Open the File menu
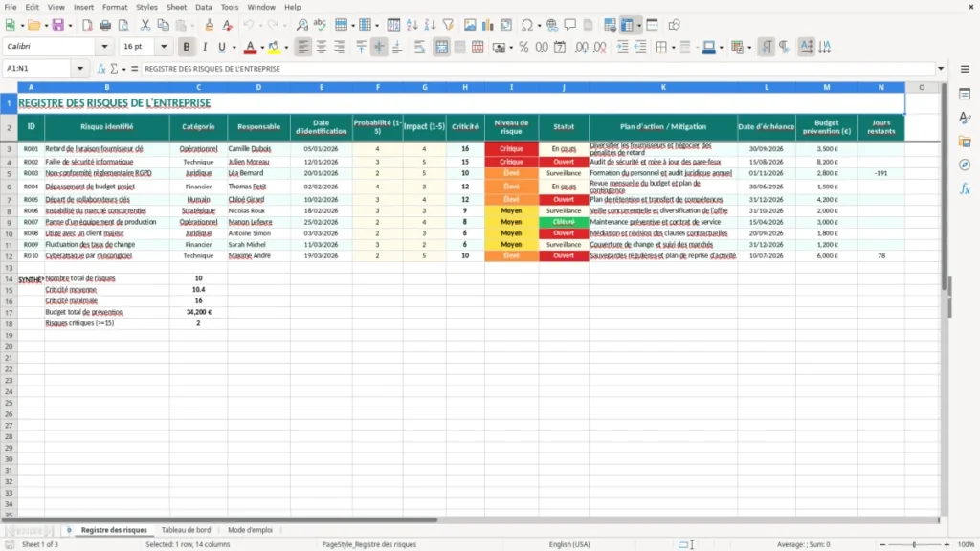 click(x=11, y=7)
